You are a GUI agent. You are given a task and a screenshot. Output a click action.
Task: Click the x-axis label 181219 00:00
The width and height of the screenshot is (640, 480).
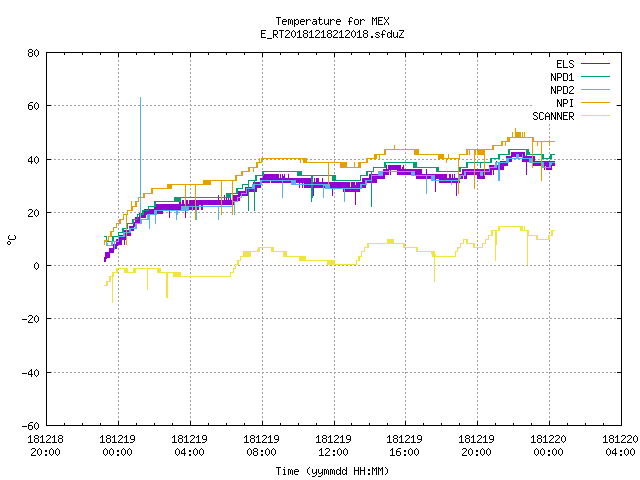pos(118,446)
